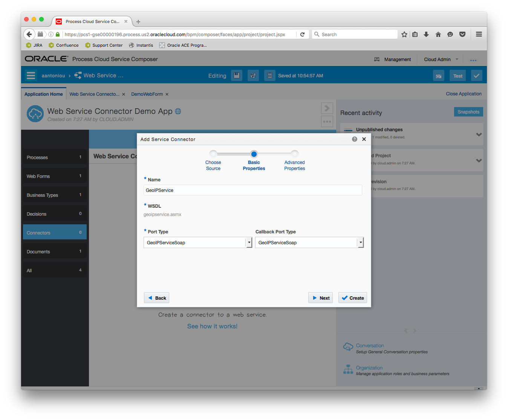Open the See how it works link

[x=212, y=326]
